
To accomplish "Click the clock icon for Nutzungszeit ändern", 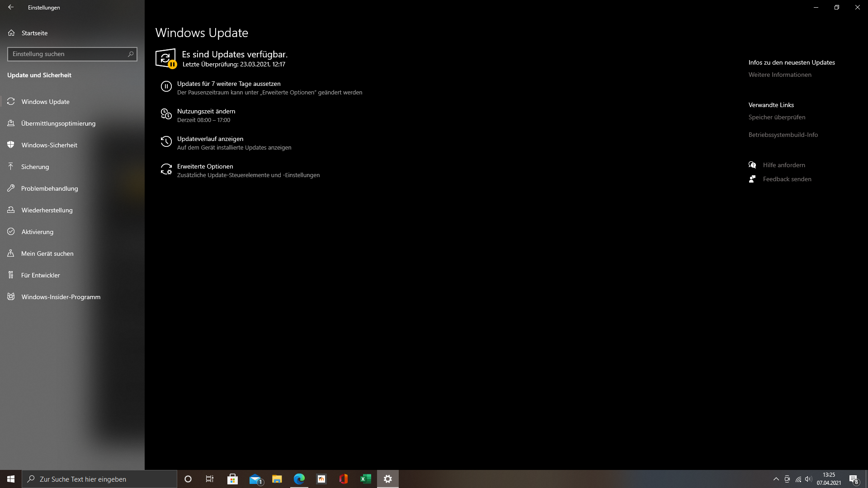I will click(166, 114).
